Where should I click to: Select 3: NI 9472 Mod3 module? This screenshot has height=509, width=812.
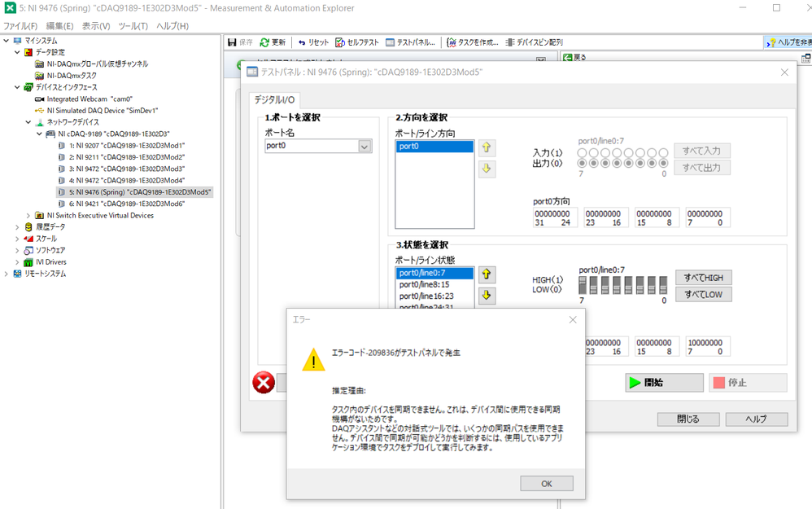tap(127, 169)
